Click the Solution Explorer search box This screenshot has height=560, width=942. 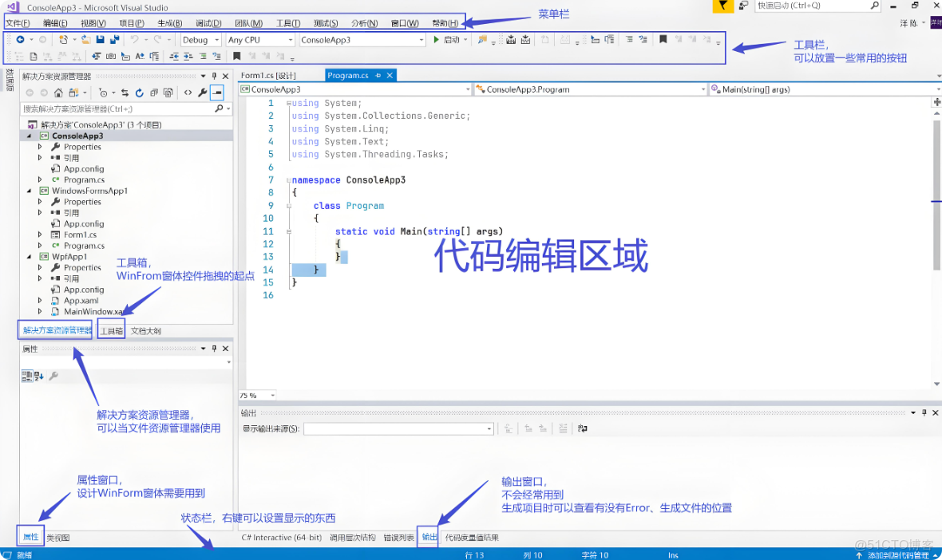pyautogui.click(x=120, y=107)
